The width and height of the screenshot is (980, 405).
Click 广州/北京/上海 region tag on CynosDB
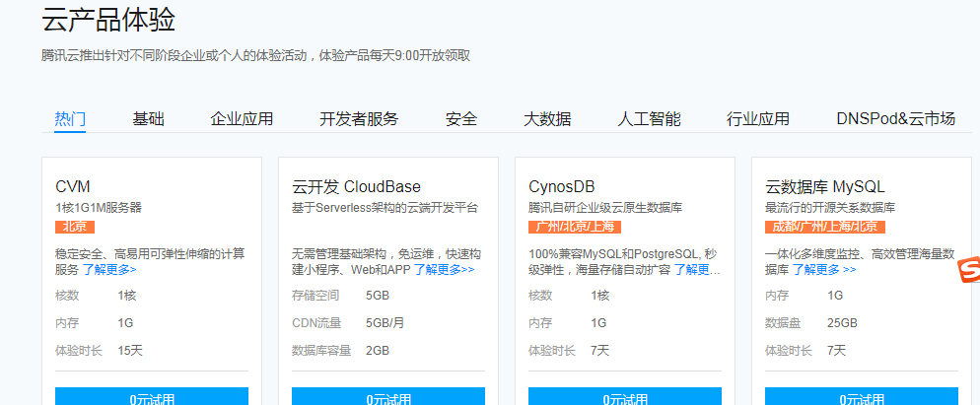[x=575, y=227]
